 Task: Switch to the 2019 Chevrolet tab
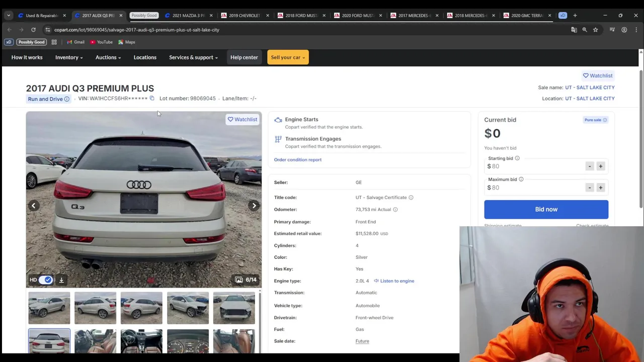pyautogui.click(x=245, y=16)
